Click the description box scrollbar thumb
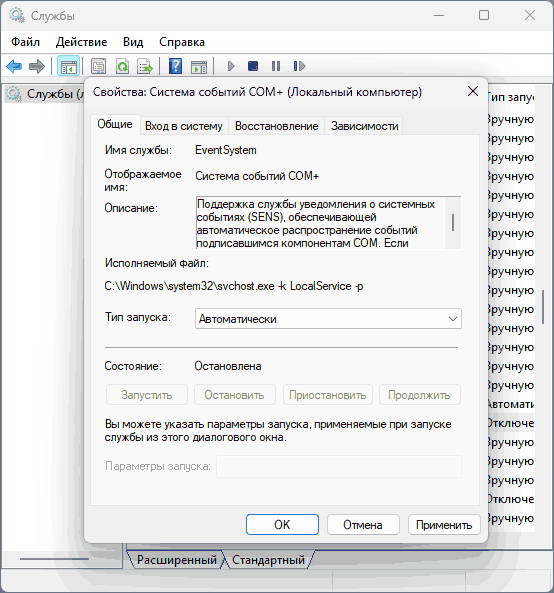Screen dimensions: 554x593 point(453,222)
